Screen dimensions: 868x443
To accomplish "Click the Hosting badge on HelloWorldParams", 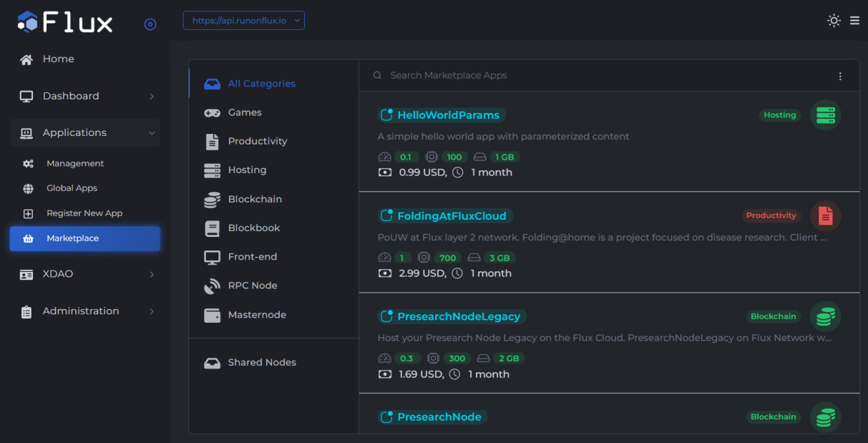I will point(779,115).
